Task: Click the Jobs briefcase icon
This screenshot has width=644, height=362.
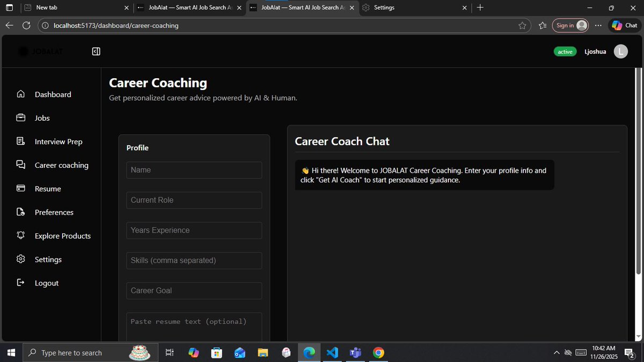Action: pyautogui.click(x=21, y=117)
